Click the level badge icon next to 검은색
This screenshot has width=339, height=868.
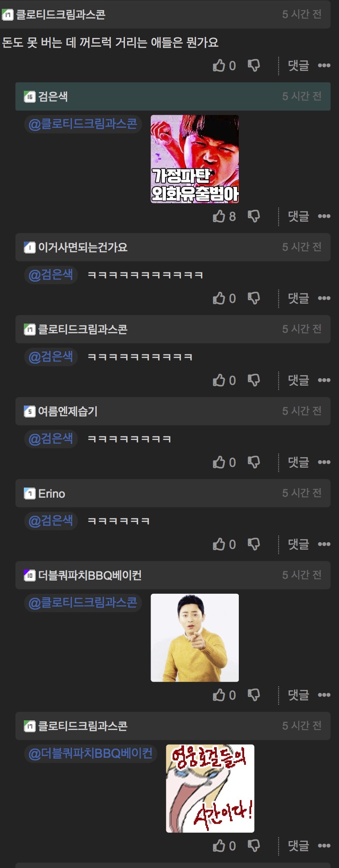pyautogui.click(x=30, y=97)
